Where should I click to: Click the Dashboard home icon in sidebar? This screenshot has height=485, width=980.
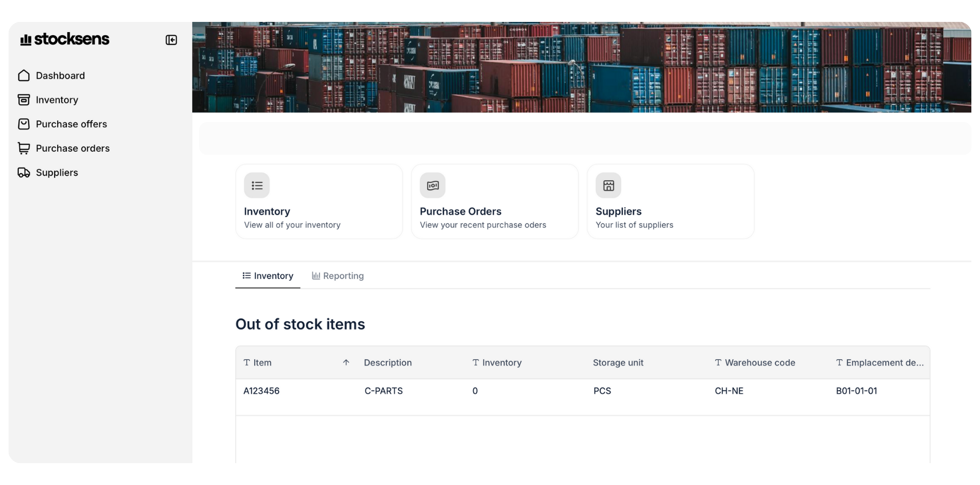tap(24, 76)
